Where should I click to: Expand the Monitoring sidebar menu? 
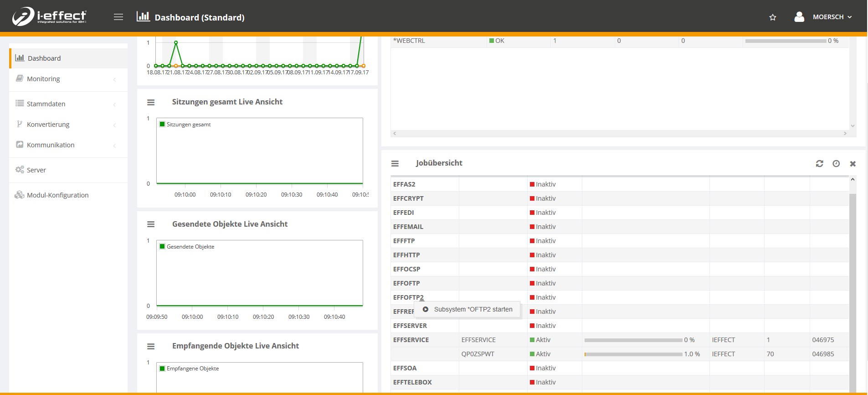point(43,79)
